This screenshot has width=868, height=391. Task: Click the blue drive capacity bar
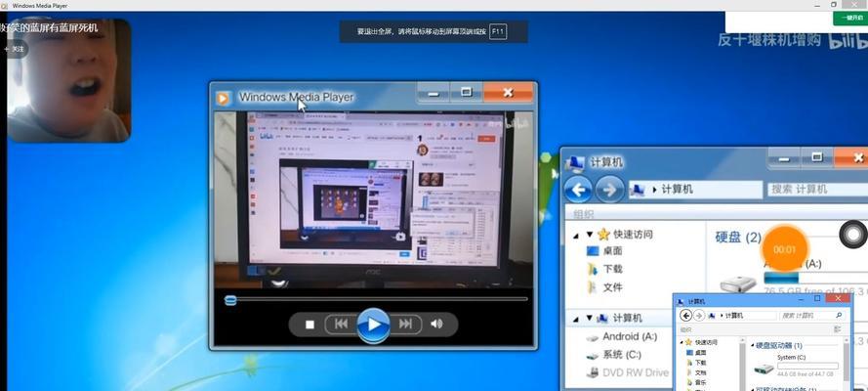815,278
